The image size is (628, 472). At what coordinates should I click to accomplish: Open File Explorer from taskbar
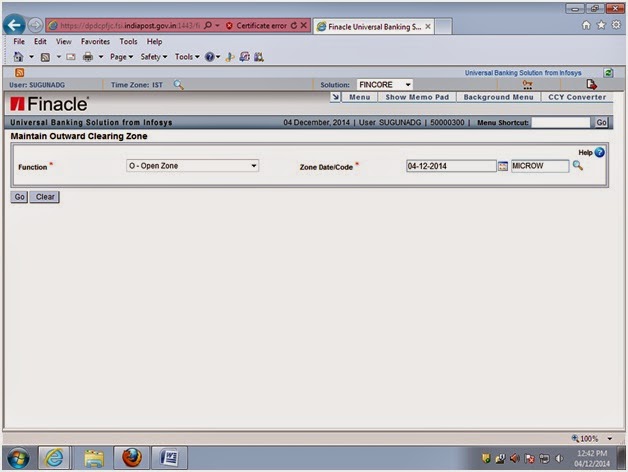(x=94, y=458)
